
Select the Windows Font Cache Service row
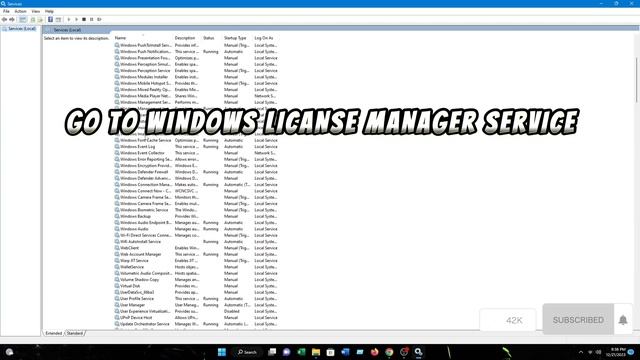click(196, 140)
